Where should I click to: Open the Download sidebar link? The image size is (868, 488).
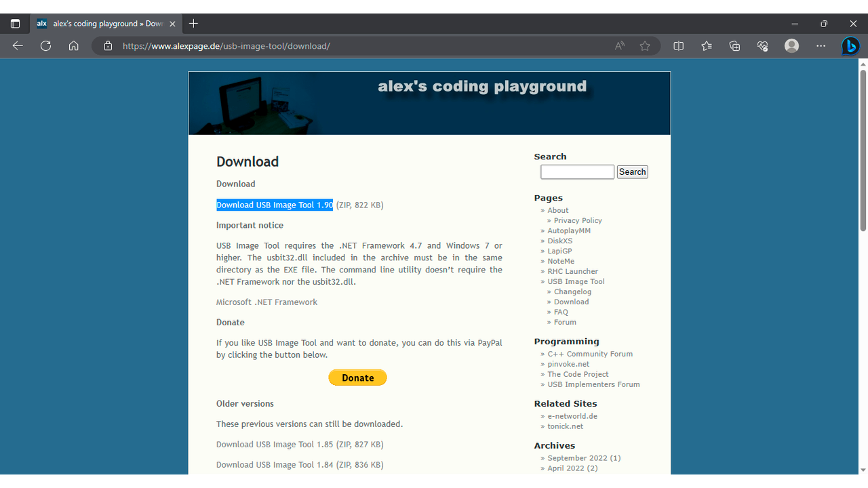coord(571,302)
